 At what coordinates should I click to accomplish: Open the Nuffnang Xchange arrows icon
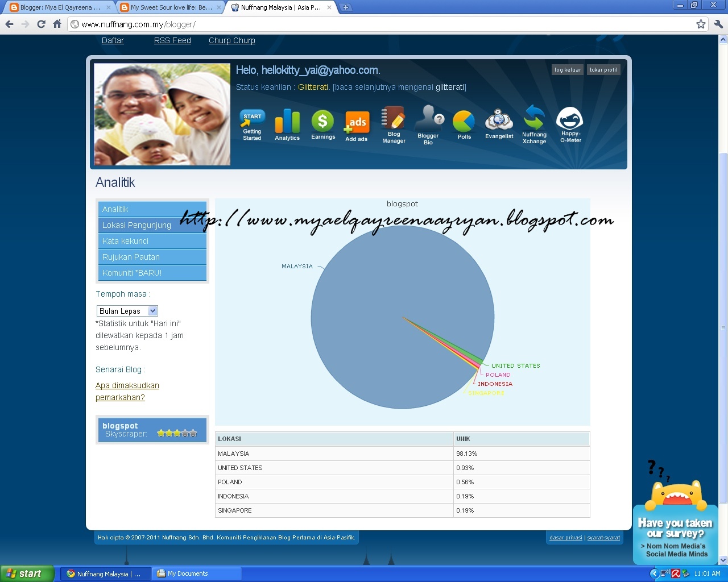535,124
